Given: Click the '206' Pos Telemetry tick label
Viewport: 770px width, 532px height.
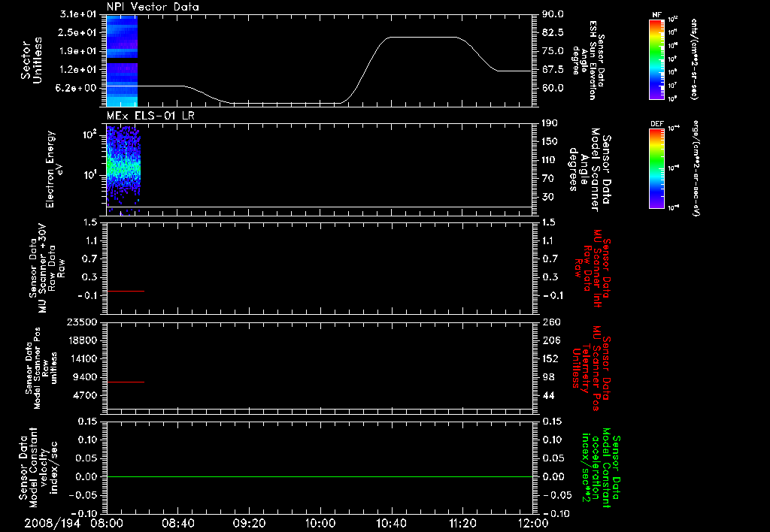Looking at the screenshot, I should [550, 340].
